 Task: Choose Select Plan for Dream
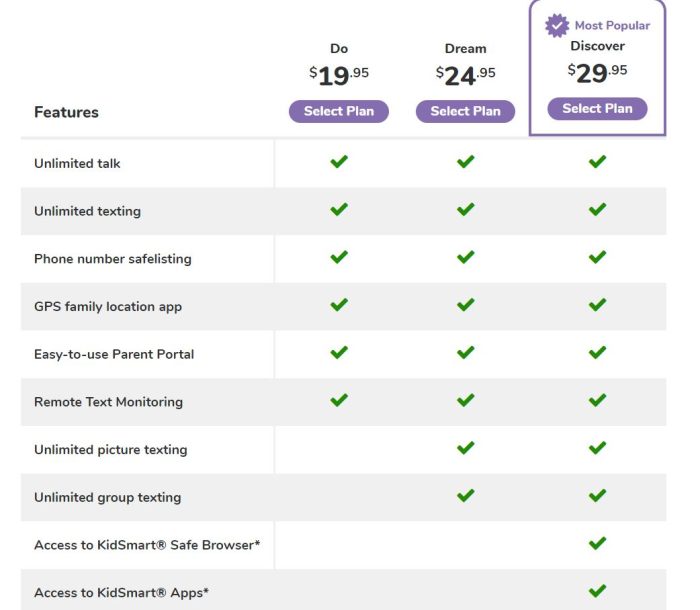(x=465, y=111)
